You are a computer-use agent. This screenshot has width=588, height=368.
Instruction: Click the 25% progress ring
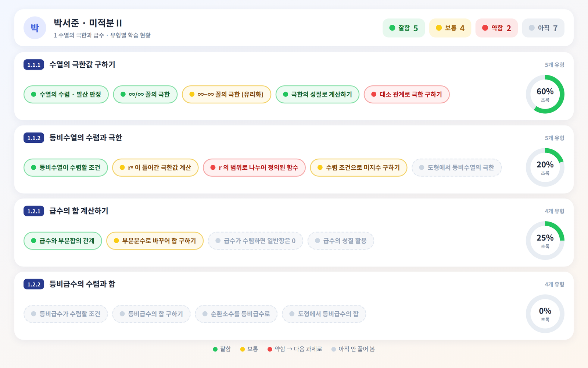[x=545, y=241]
